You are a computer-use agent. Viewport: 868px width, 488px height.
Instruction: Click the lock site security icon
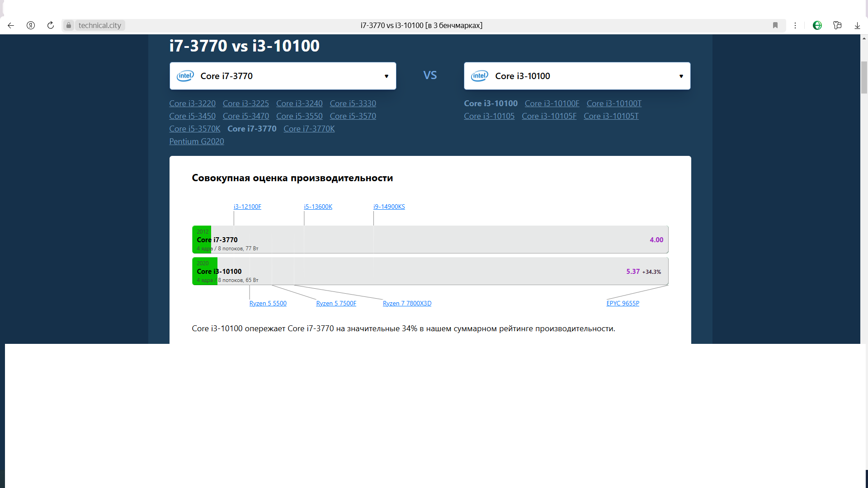(x=69, y=25)
